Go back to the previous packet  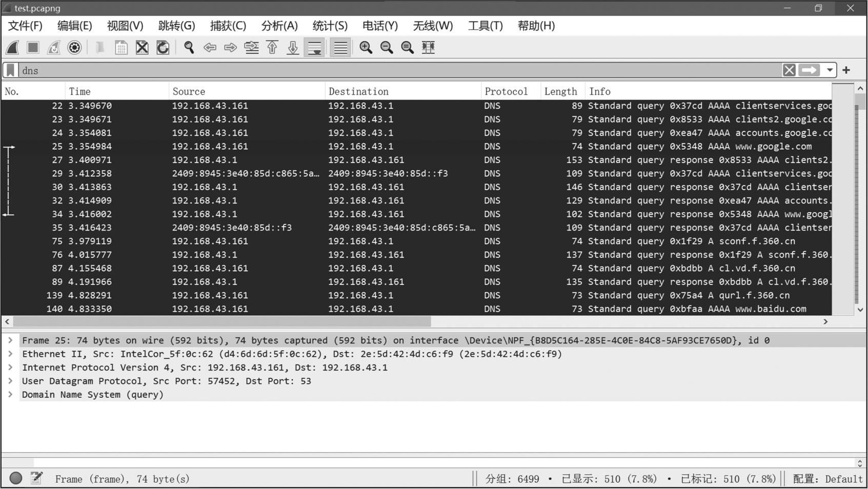click(210, 48)
